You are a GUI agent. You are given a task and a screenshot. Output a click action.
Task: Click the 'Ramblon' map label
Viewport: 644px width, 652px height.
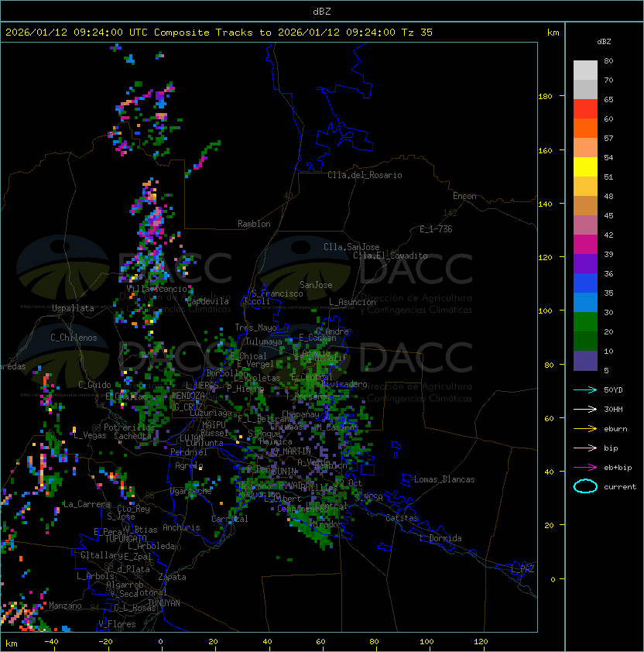click(254, 224)
